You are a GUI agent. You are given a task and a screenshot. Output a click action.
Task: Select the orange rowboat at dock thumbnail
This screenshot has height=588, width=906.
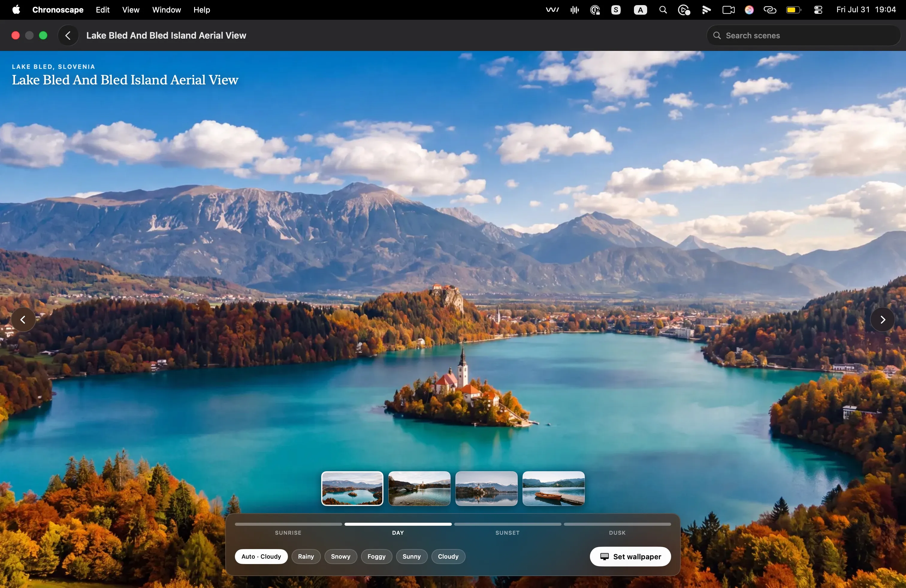(553, 488)
